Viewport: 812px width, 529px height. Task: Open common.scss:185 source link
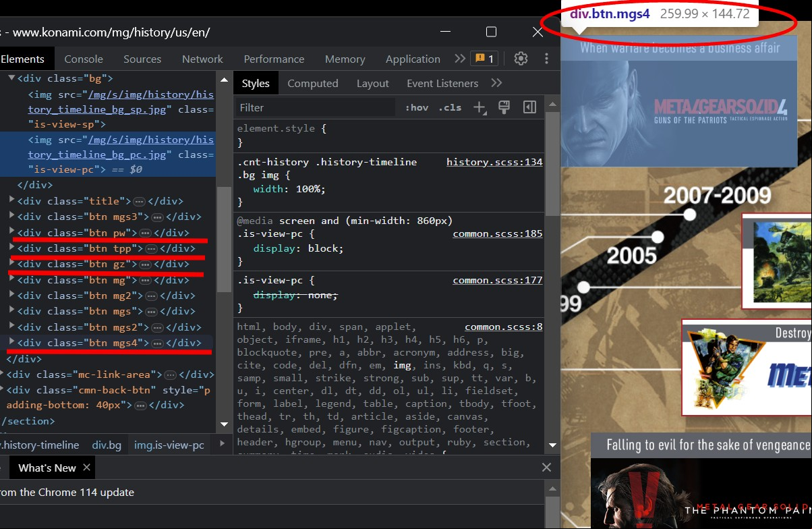(x=498, y=233)
